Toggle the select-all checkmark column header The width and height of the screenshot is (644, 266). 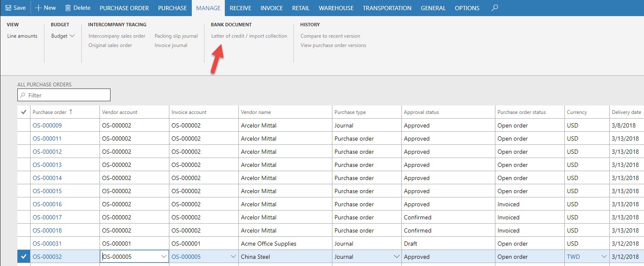click(23, 112)
